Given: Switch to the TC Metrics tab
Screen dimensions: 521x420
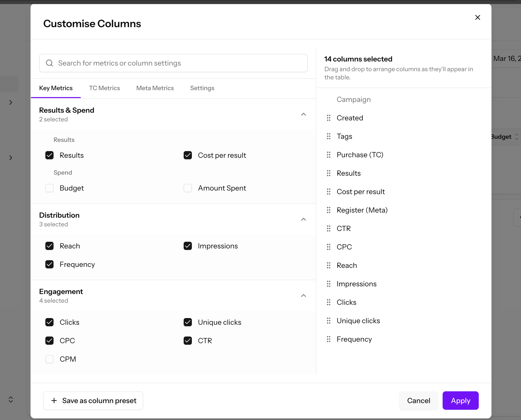Looking at the screenshot, I should 105,88.
